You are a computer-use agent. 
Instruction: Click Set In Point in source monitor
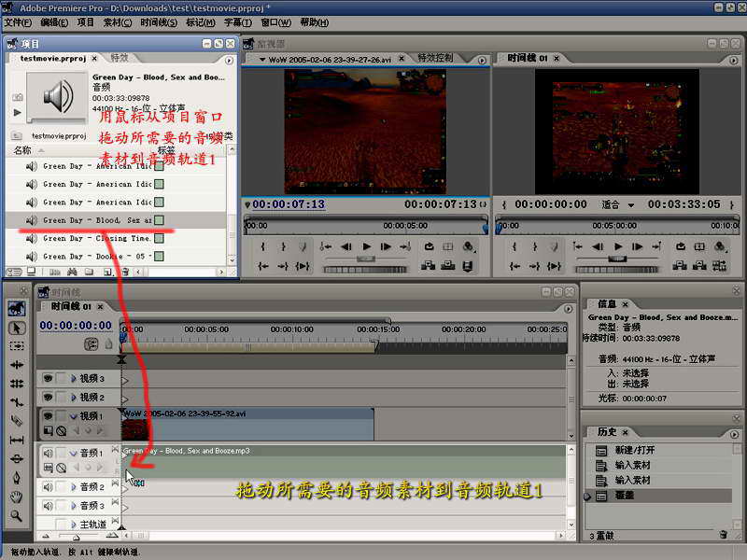[263, 246]
